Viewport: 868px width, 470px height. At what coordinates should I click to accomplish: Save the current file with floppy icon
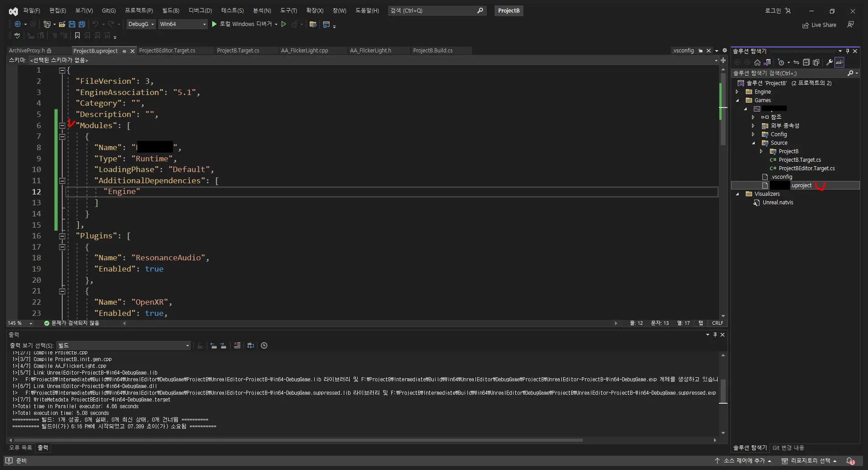72,24
